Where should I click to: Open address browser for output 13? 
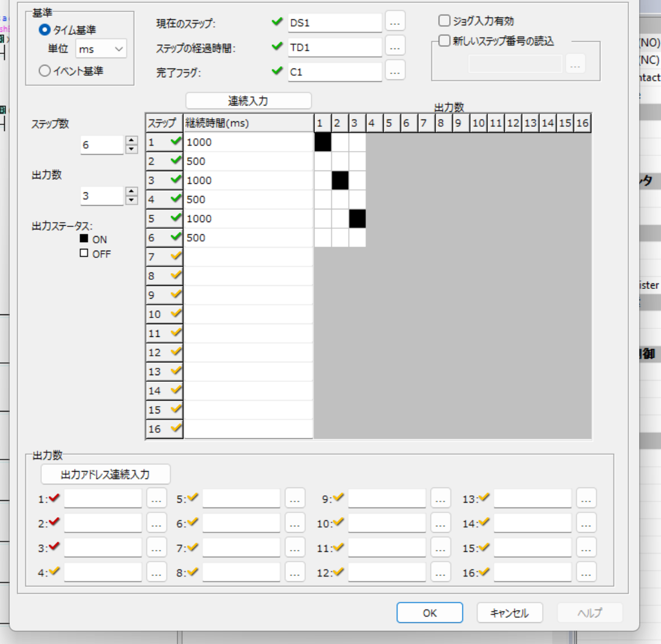[586, 498]
